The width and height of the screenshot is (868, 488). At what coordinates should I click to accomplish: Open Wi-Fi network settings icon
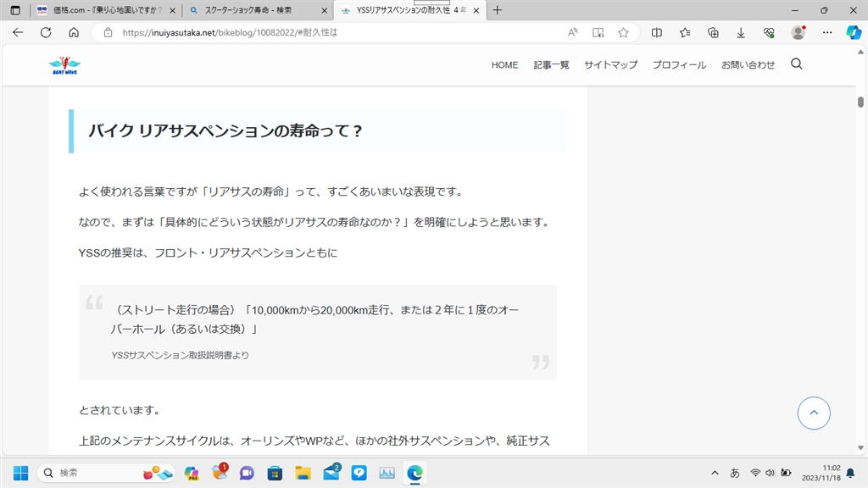(755, 473)
